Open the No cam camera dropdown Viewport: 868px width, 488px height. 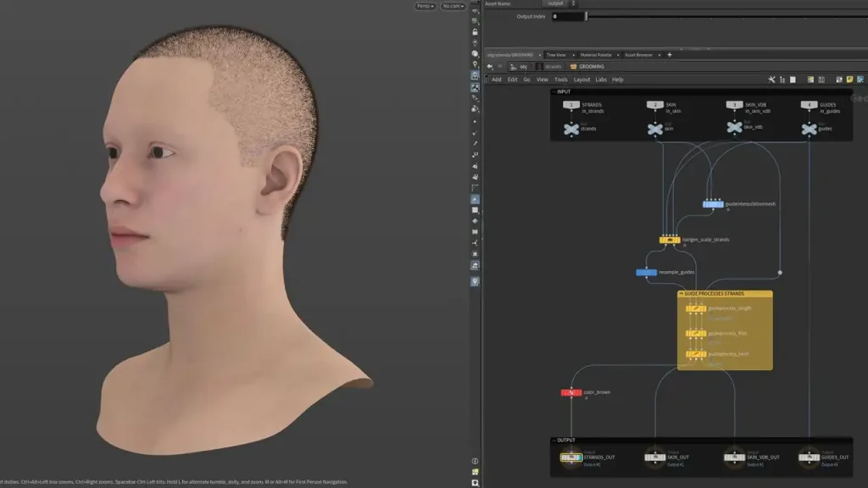[453, 6]
